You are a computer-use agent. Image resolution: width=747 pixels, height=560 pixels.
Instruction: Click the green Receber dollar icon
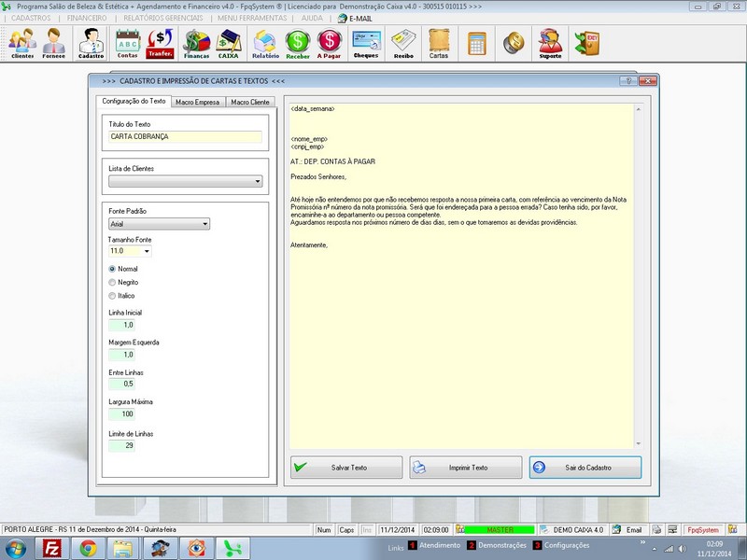tap(298, 43)
